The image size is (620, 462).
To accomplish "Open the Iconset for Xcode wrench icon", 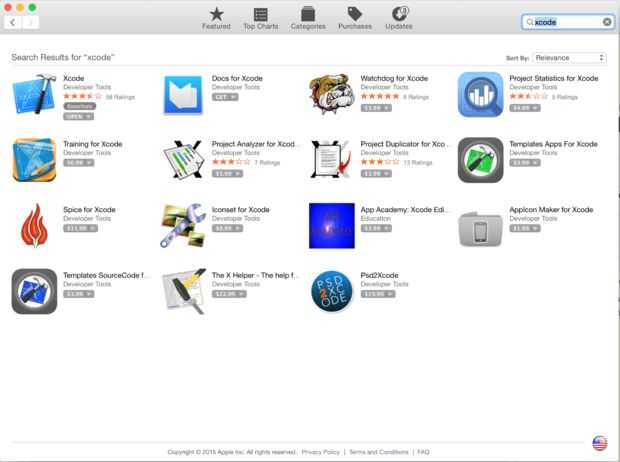I will [183, 225].
